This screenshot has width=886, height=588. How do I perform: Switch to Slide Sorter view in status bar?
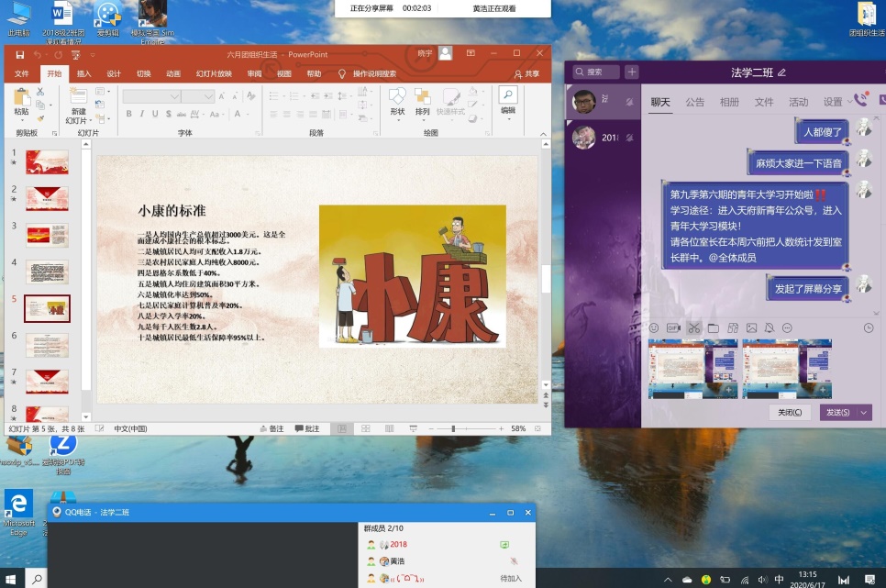(366, 428)
